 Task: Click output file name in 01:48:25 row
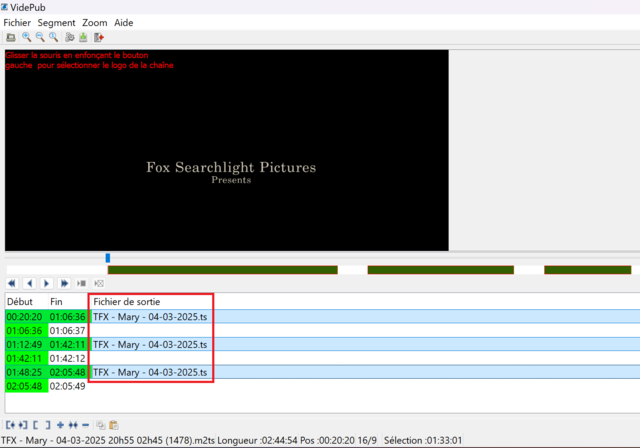[x=150, y=373]
